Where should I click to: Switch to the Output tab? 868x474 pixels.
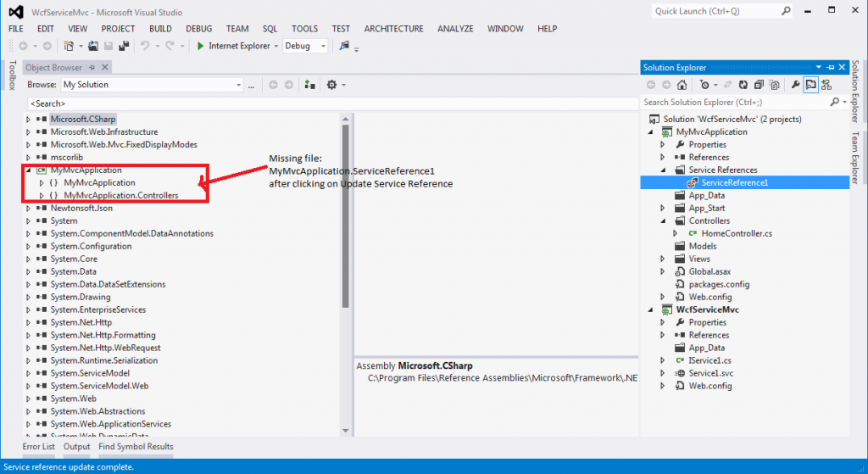pyautogui.click(x=76, y=446)
